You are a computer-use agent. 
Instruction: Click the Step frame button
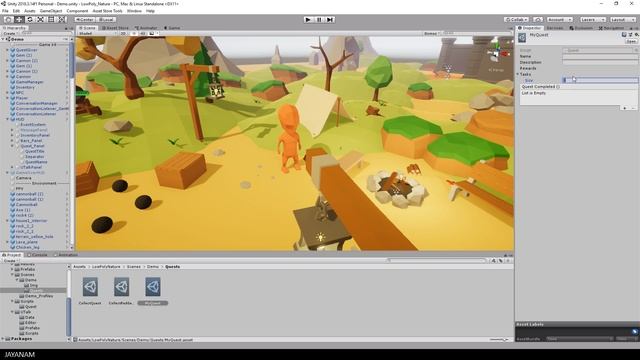[330, 20]
